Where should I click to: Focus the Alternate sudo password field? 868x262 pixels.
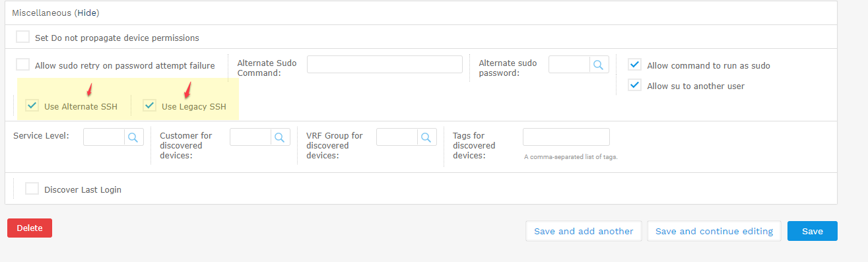click(x=569, y=65)
